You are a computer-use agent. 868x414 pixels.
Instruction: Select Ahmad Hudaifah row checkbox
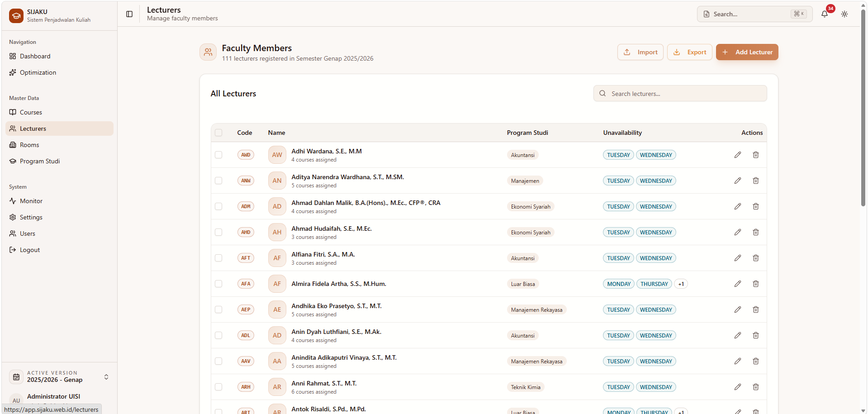point(218,232)
